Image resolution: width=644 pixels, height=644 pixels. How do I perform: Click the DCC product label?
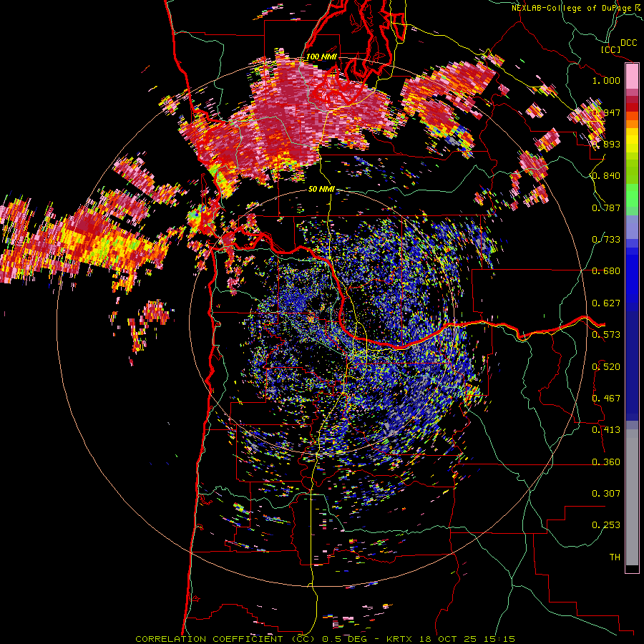(x=628, y=43)
